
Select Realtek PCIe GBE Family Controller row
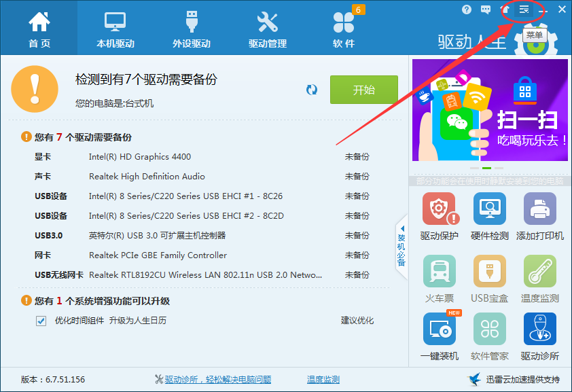click(202, 255)
